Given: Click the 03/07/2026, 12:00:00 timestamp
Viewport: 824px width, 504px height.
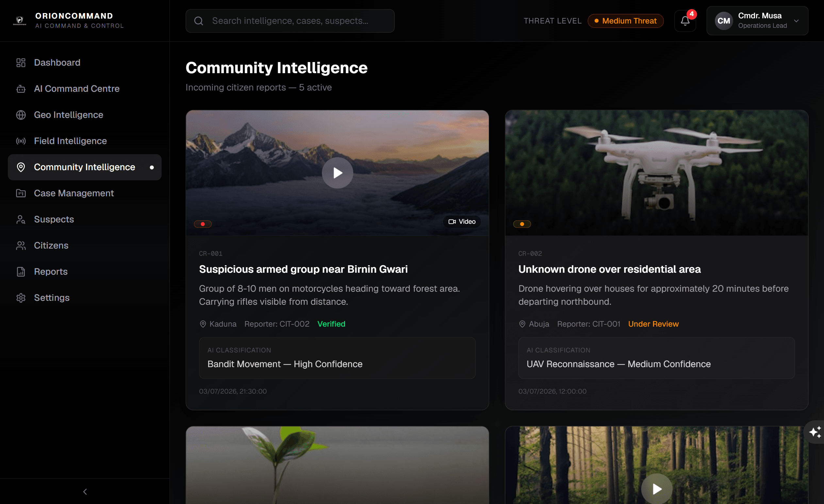Looking at the screenshot, I should click(552, 391).
